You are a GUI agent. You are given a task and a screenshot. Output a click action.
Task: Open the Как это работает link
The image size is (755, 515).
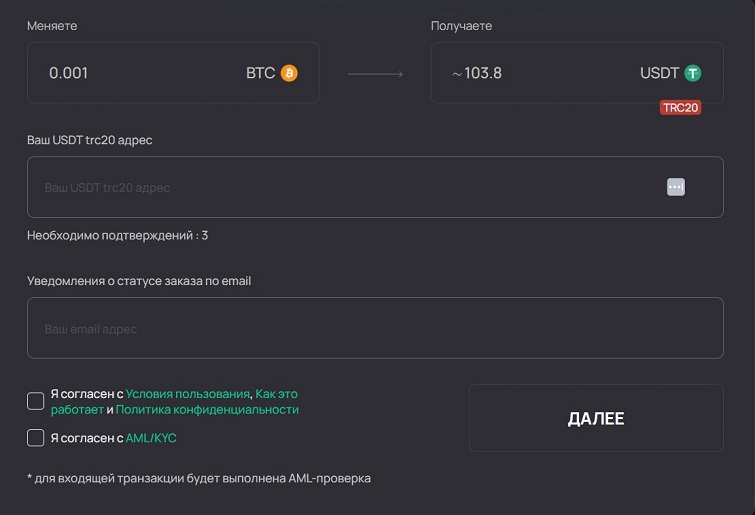click(x=277, y=394)
